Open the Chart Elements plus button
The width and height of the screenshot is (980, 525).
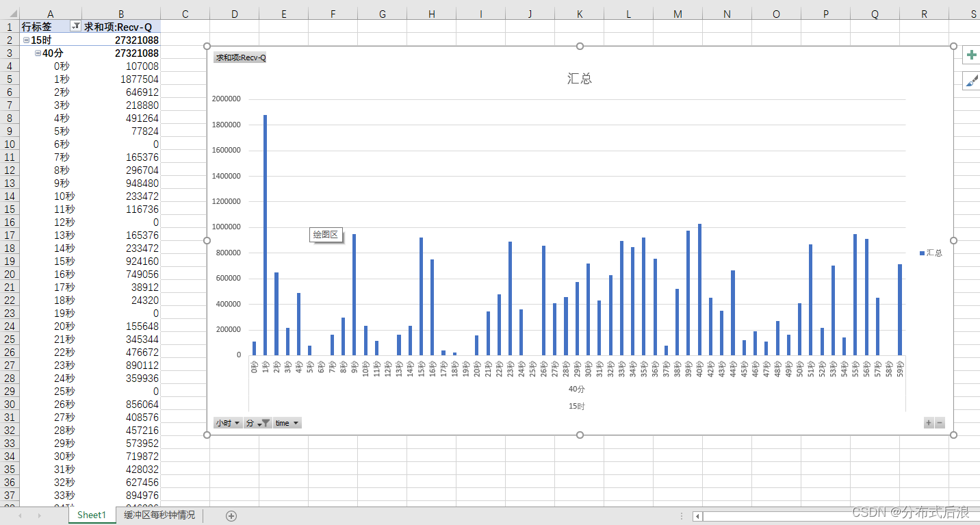click(x=971, y=55)
